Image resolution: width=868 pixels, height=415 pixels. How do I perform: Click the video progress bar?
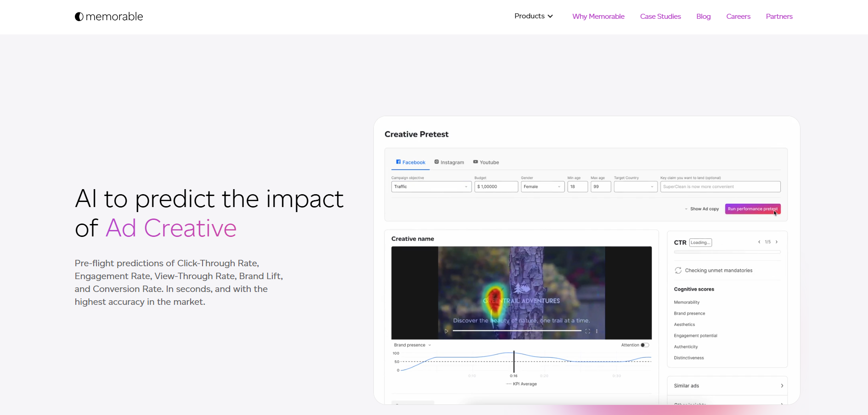point(517,331)
